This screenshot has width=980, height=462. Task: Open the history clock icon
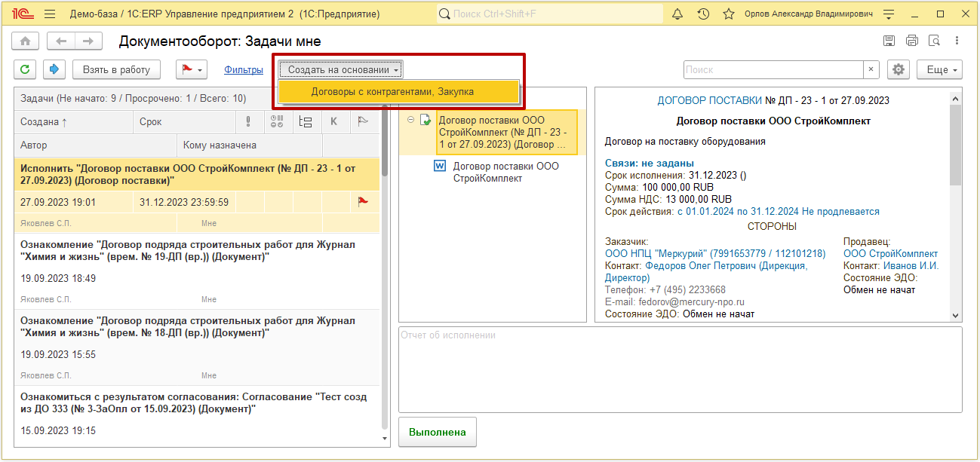coord(702,14)
